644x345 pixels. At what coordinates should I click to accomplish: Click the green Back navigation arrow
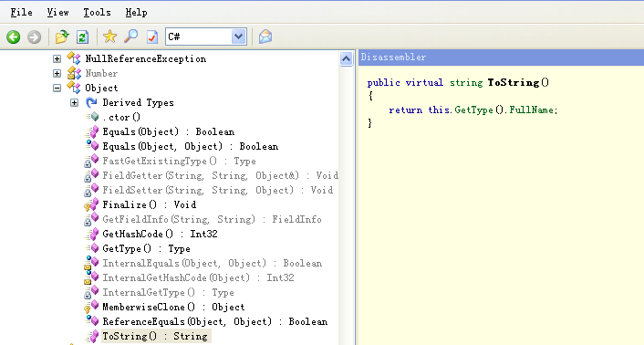point(13,37)
